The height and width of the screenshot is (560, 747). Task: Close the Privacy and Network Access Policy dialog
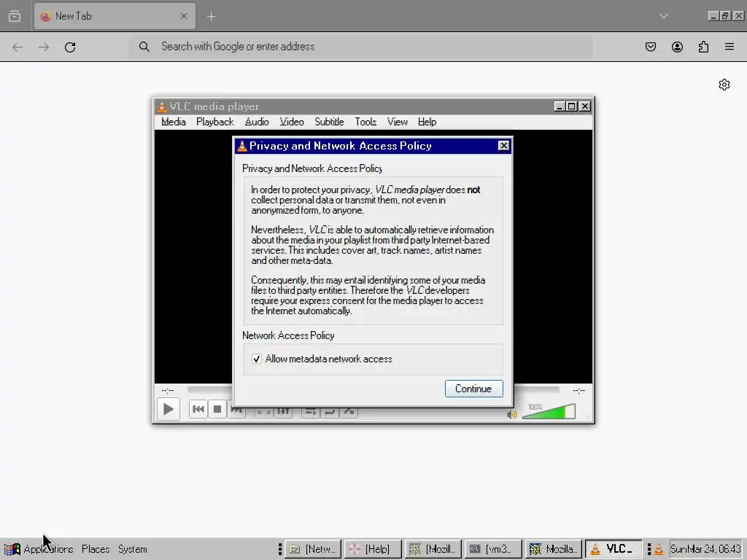point(503,146)
